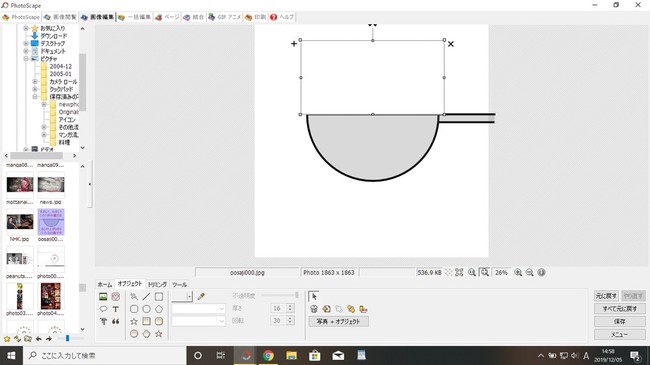This screenshot has height=365, width=650.
Task: Click zoom in magnifier icon
Action: pyautogui.click(x=518, y=273)
